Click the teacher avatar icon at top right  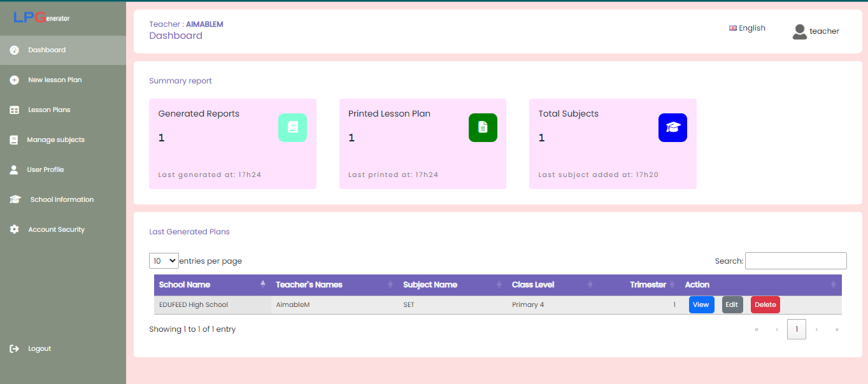point(799,31)
